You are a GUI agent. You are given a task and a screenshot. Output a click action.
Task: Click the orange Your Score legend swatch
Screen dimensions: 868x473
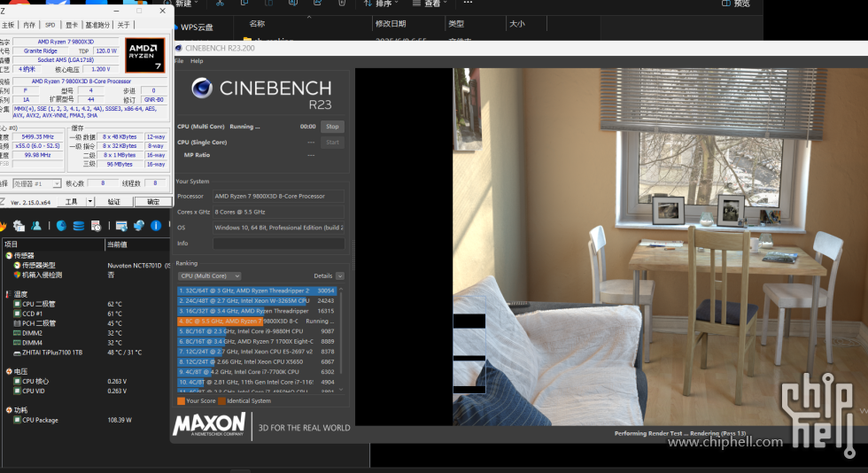(x=181, y=401)
